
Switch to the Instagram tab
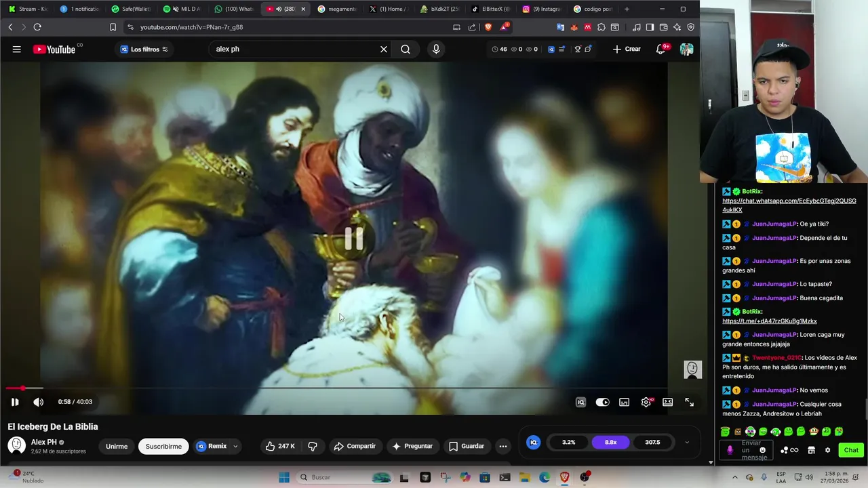(x=542, y=9)
